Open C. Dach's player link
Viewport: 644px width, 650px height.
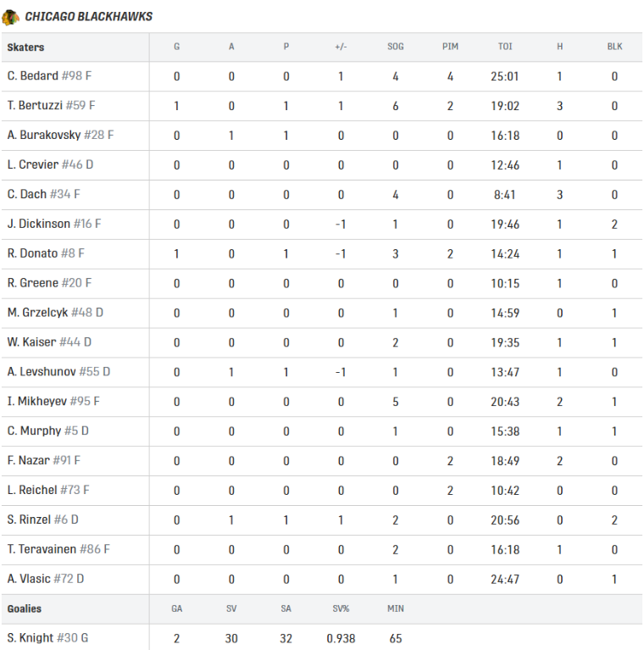27,194
